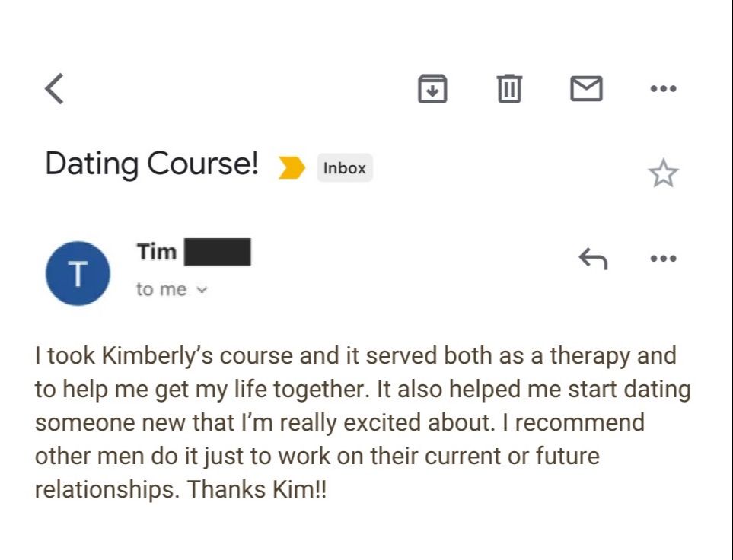
Task: Archive this email with the box icon
Action: tap(432, 89)
